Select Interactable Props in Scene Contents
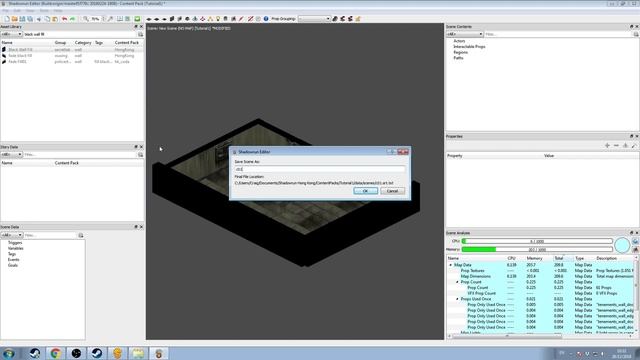Viewport: 640px width, 360px height. point(469,47)
